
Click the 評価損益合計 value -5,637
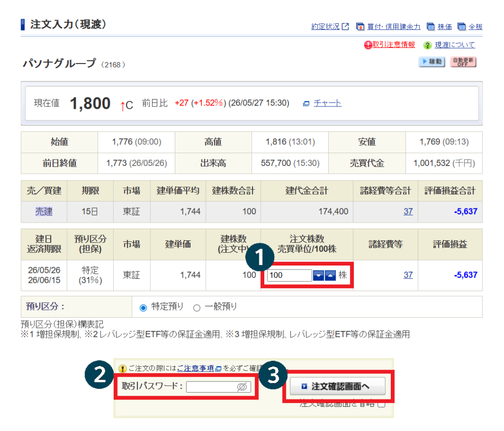[466, 211]
